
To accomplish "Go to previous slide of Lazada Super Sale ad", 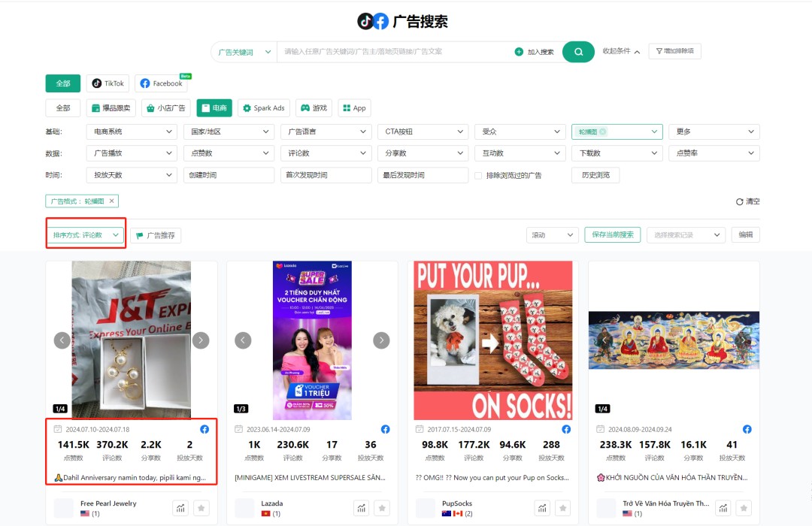I will [243, 340].
